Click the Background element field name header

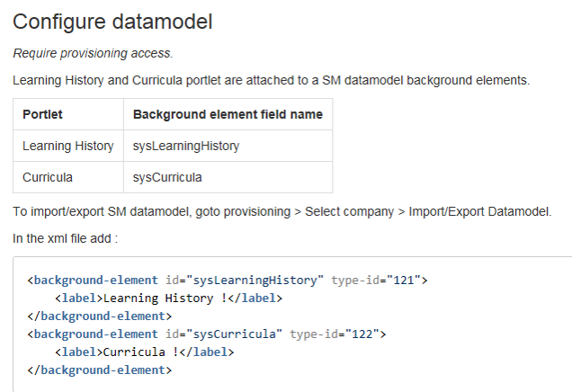click(x=228, y=114)
